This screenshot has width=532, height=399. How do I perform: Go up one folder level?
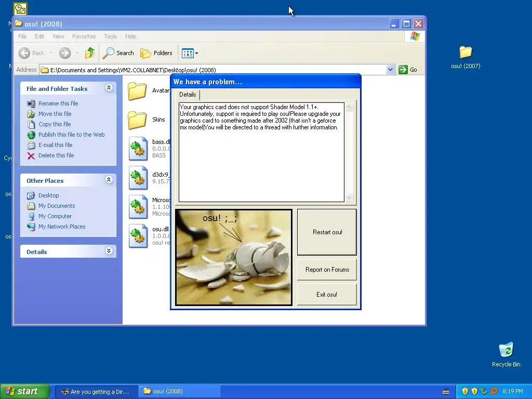click(90, 53)
